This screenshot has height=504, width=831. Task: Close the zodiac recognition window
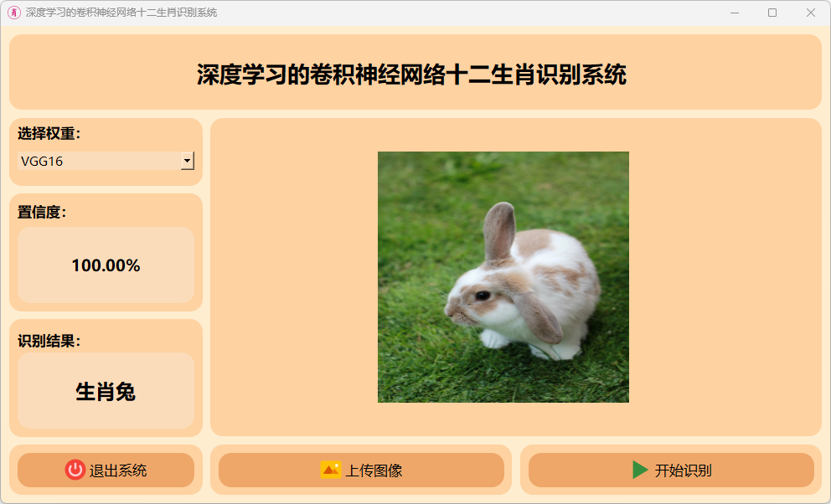[x=810, y=13]
